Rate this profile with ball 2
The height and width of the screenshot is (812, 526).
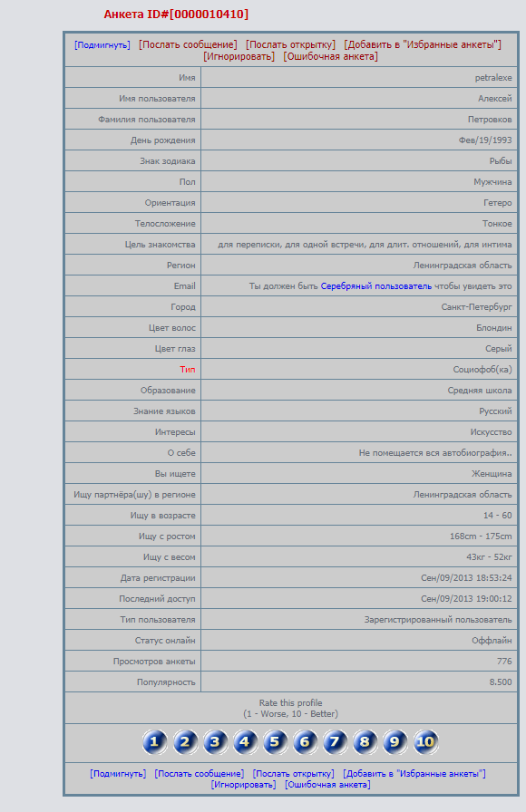click(184, 742)
